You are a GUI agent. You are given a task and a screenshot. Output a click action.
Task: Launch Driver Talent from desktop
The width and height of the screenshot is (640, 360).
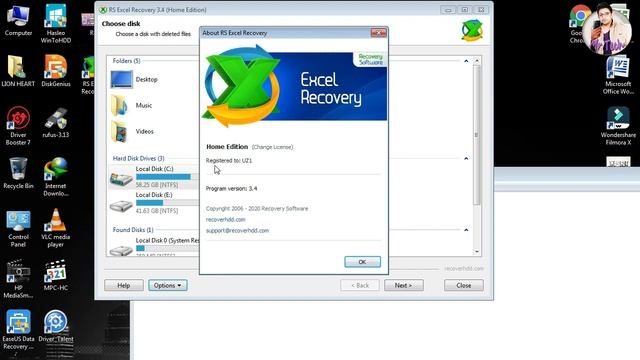click(x=56, y=326)
